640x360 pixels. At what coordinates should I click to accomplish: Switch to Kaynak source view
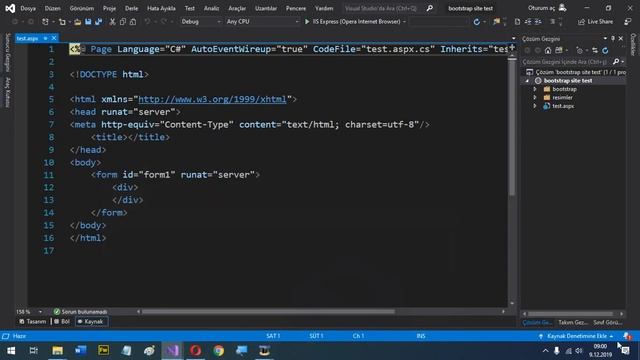(x=91, y=322)
